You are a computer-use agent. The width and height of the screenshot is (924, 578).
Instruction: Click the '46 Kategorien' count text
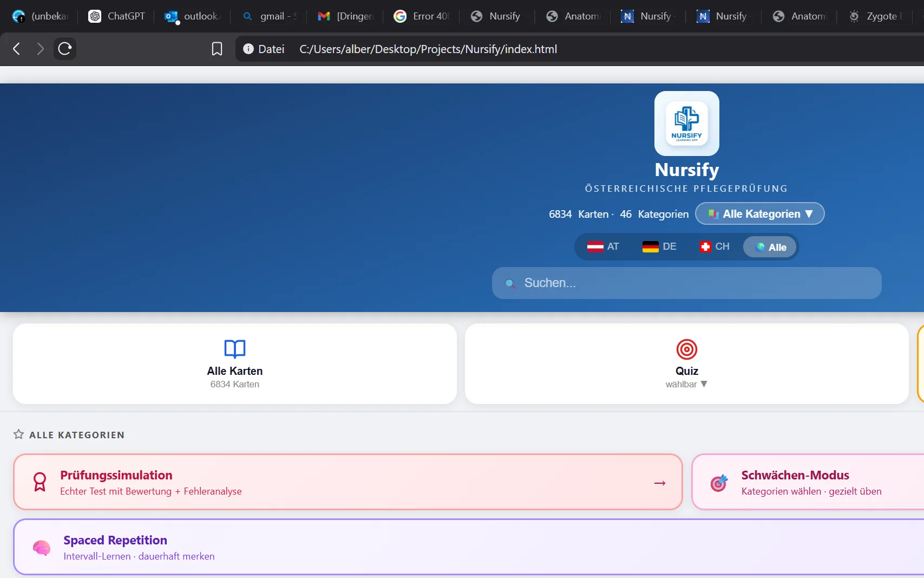pyautogui.click(x=654, y=214)
